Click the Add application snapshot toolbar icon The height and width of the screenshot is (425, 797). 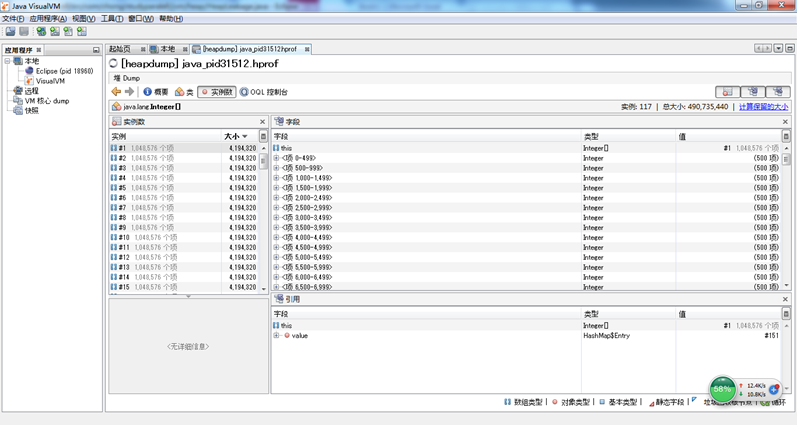pyautogui.click(x=81, y=32)
